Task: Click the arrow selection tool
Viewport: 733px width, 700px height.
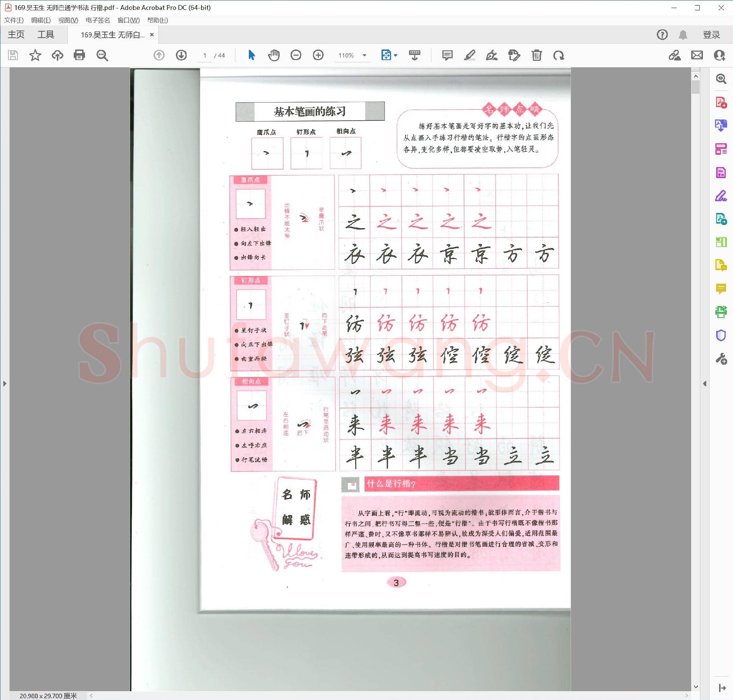Action: point(251,55)
